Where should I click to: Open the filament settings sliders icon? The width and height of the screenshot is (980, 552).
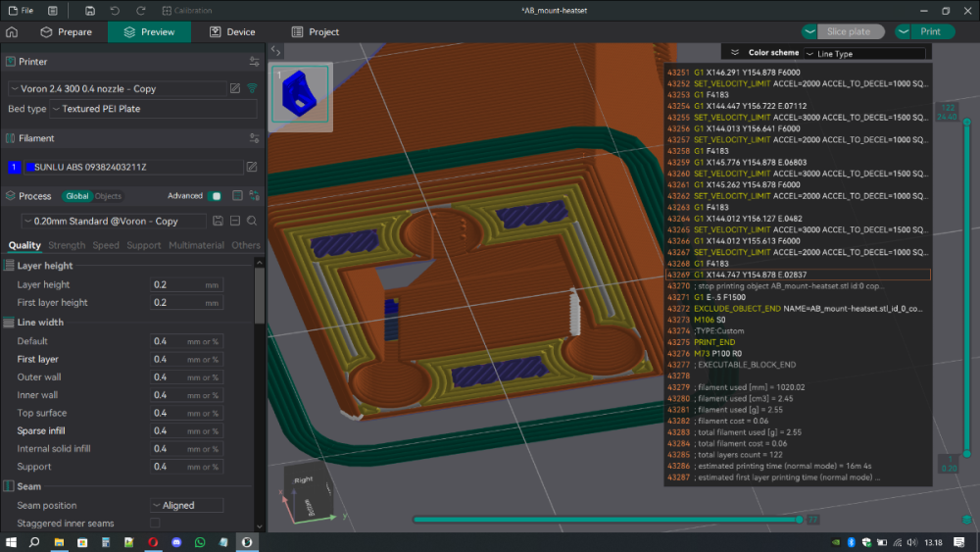pyautogui.click(x=255, y=138)
